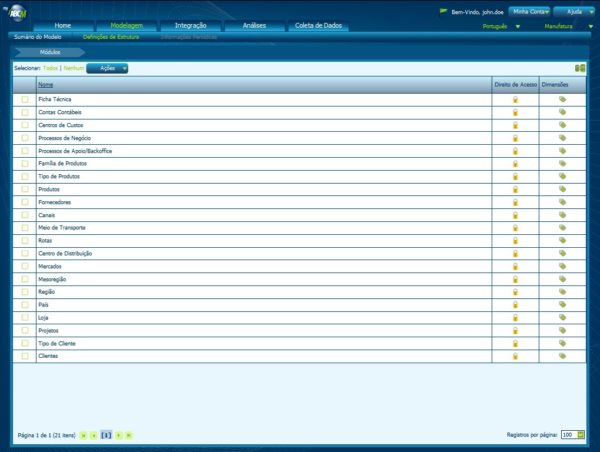Open access rights lock for Ficha Técnica
This screenshot has width=600, height=452.
(x=516, y=100)
